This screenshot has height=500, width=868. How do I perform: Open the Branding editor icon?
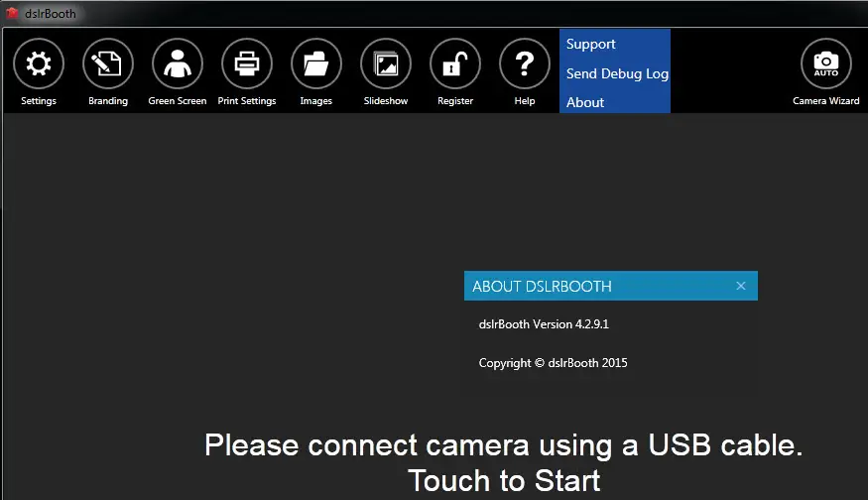pos(108,63)
